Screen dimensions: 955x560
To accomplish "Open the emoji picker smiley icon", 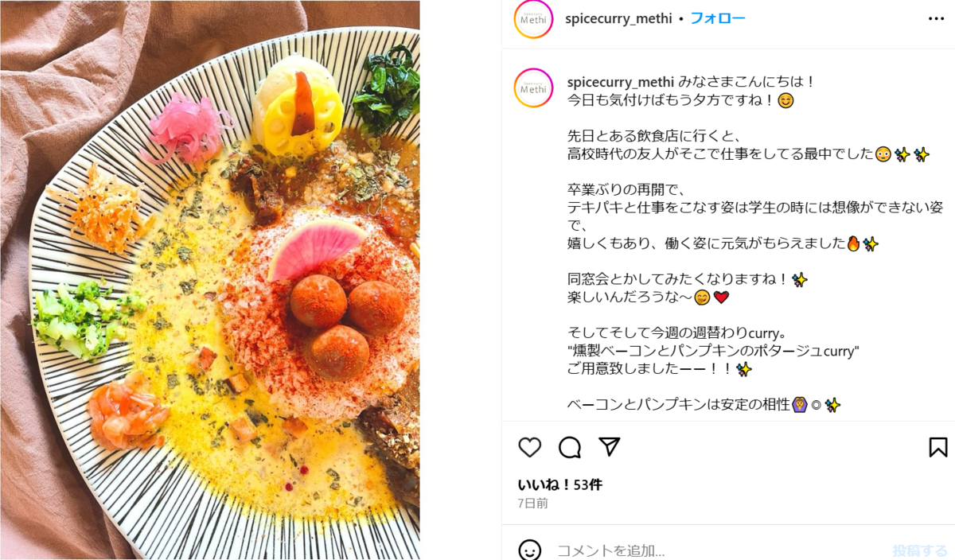I will [530, 550].
